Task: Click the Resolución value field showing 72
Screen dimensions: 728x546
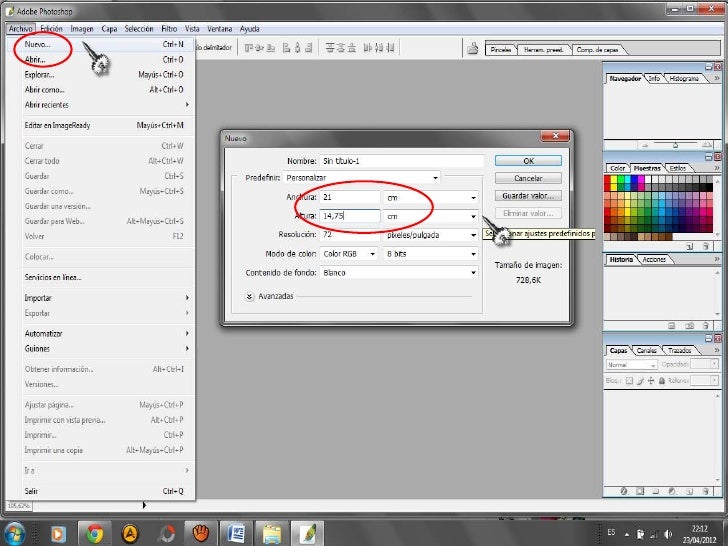Action: point(350,235)
